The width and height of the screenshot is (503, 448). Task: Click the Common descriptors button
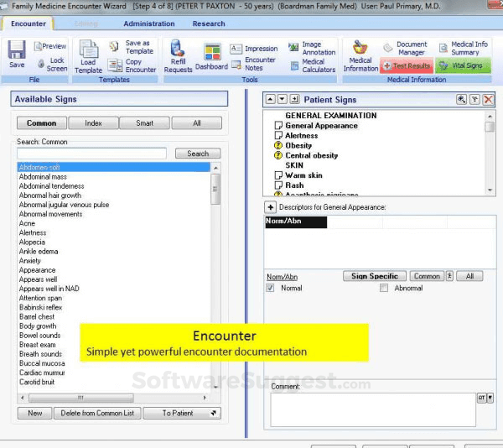[x=427, y=276]
